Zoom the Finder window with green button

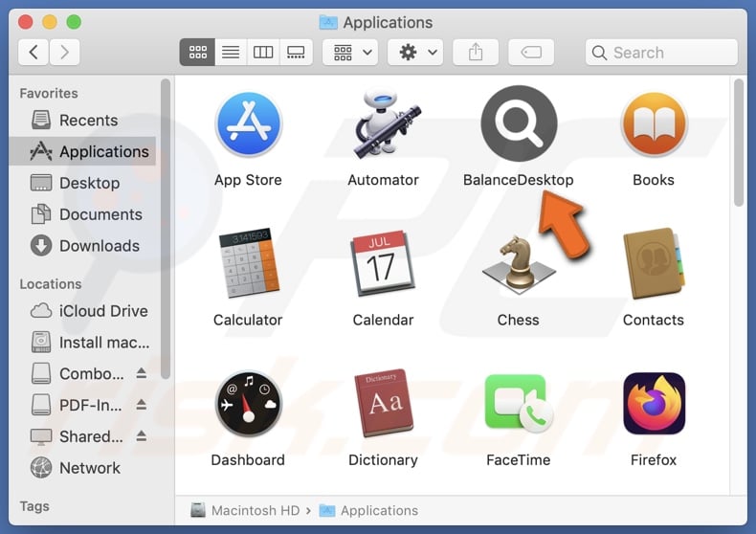(74, 22)
